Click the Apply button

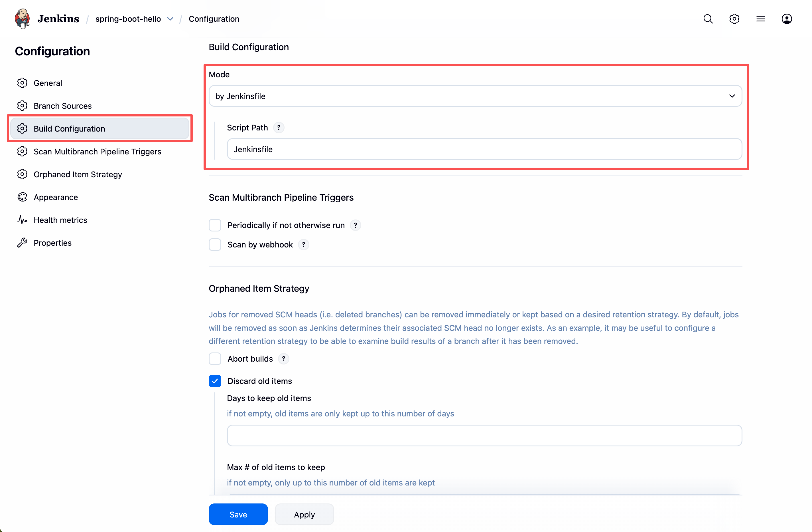click(304, 514)
